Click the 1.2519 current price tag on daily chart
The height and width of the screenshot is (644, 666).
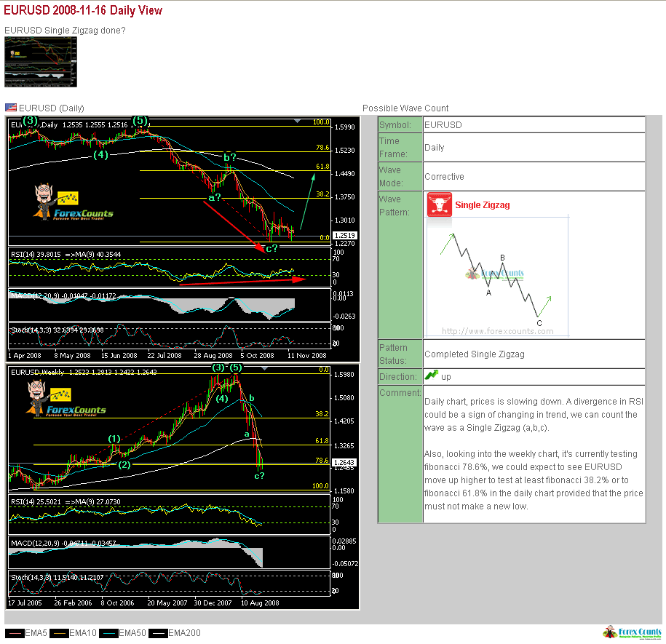click(x=345, y=235)
